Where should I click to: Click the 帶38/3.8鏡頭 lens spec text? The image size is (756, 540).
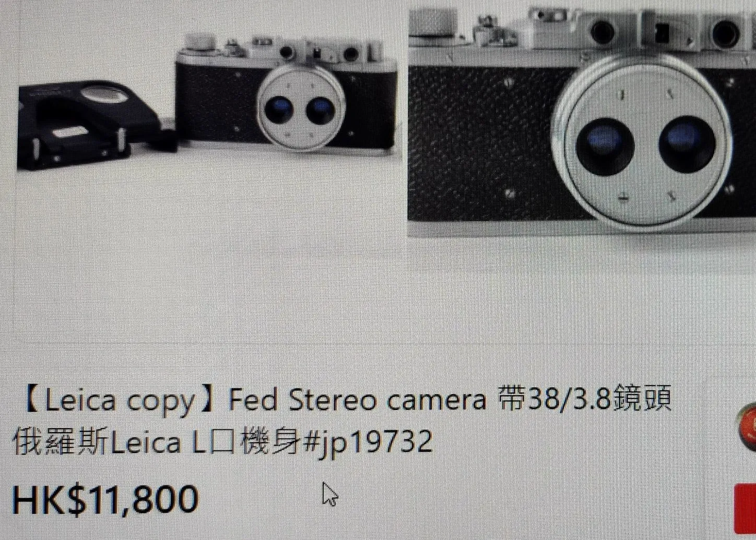pos(585,399)
